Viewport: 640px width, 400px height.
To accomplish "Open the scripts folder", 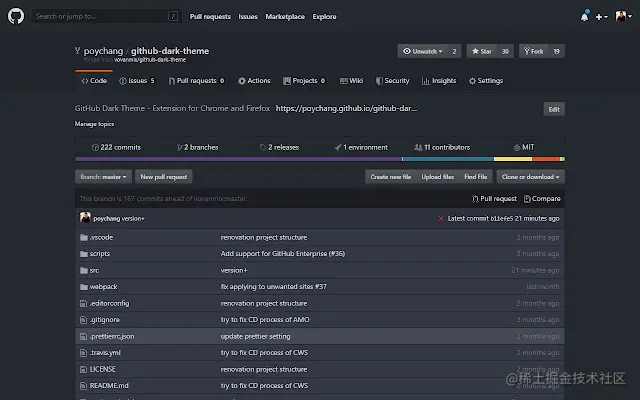I will [x=100, y=254].
